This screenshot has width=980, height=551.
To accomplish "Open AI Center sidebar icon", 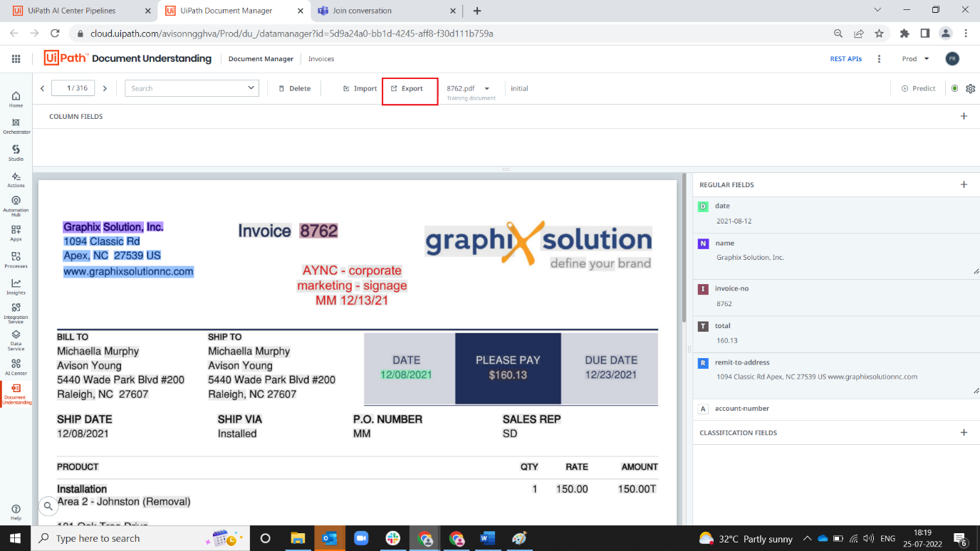I will pos(16,367).
